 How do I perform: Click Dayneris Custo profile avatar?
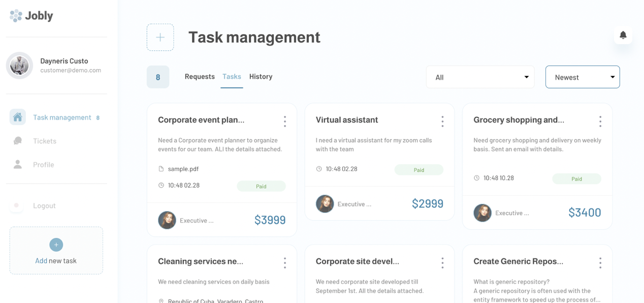19,66
